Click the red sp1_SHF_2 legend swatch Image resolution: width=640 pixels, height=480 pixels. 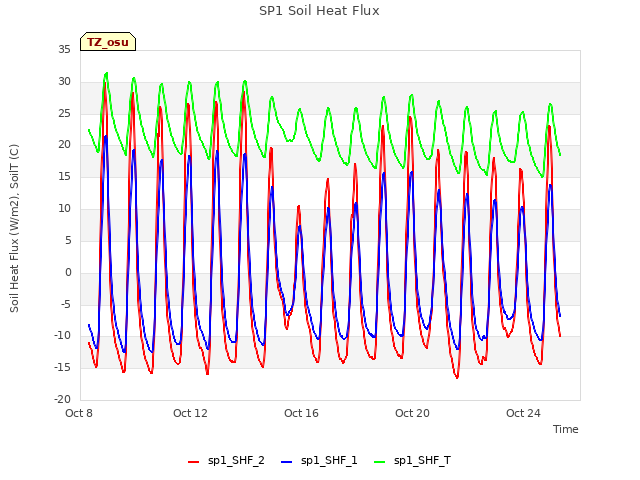[193, 462]
